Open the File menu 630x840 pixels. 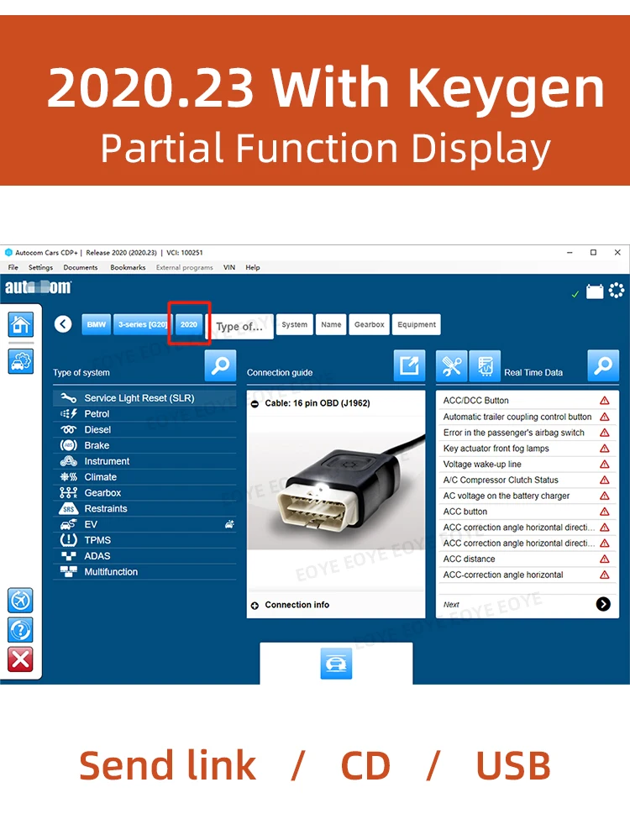pyautogui.click(x=13, y=267)
